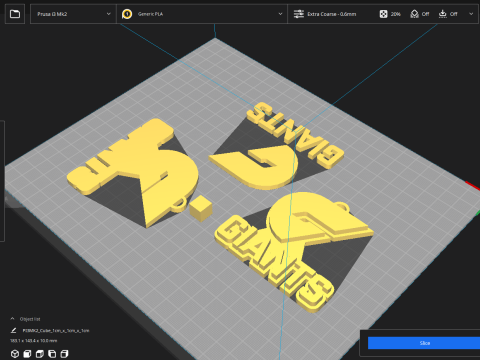
Task: Collapse the Object list
Action: click(12, 319)
